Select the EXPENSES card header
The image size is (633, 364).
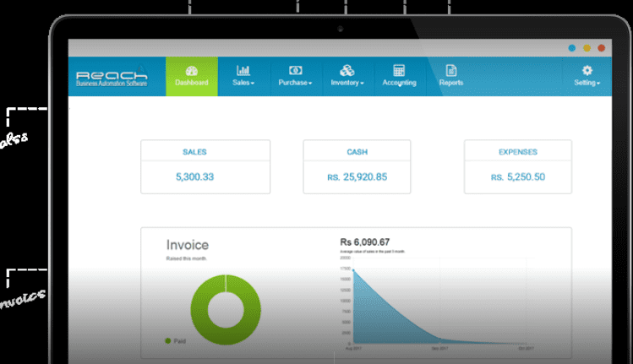[x=518, y=152]
